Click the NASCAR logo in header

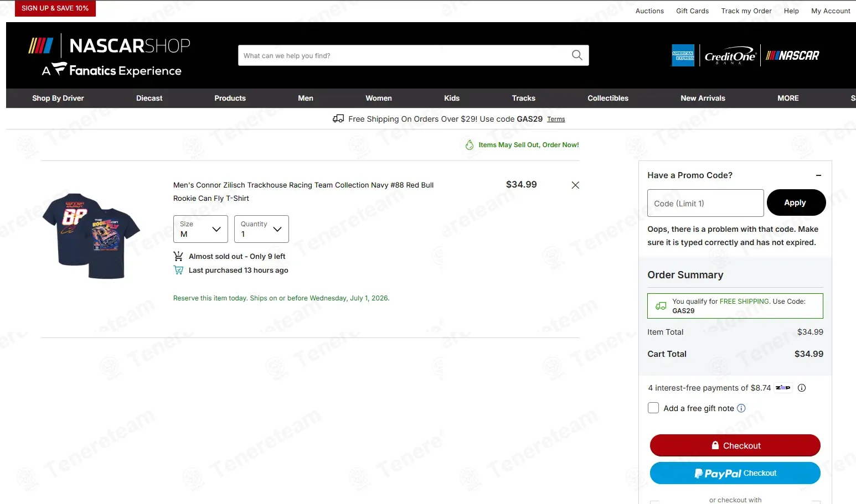tap(792, 55)
